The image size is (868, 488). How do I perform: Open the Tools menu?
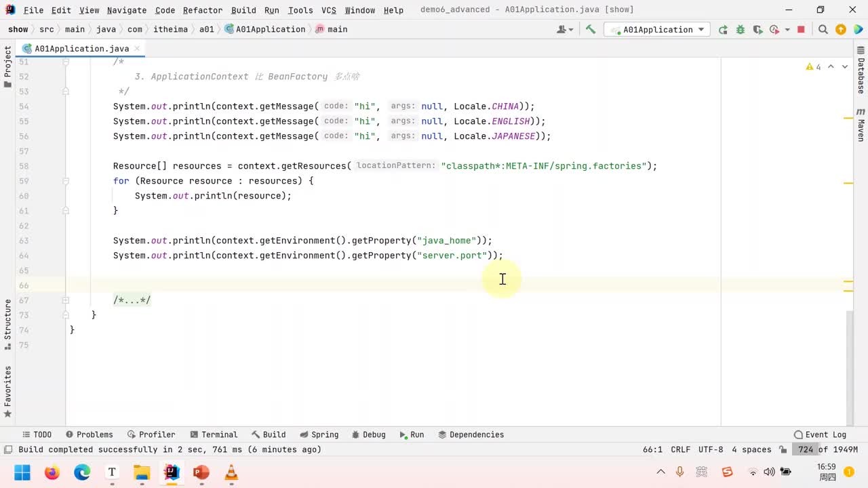tap(300, 10)
